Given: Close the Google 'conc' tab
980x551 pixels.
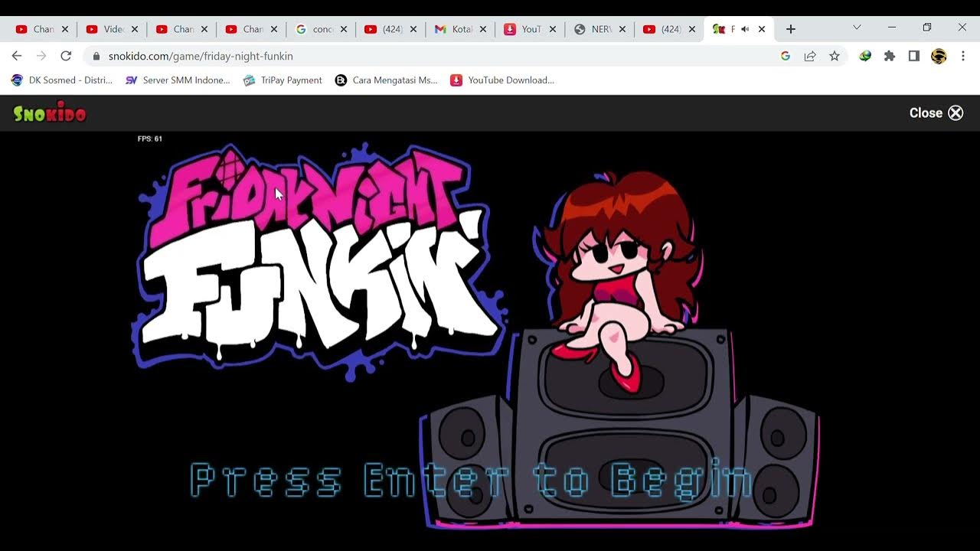Looking at the screenshot, I should (x=344, y=29).
